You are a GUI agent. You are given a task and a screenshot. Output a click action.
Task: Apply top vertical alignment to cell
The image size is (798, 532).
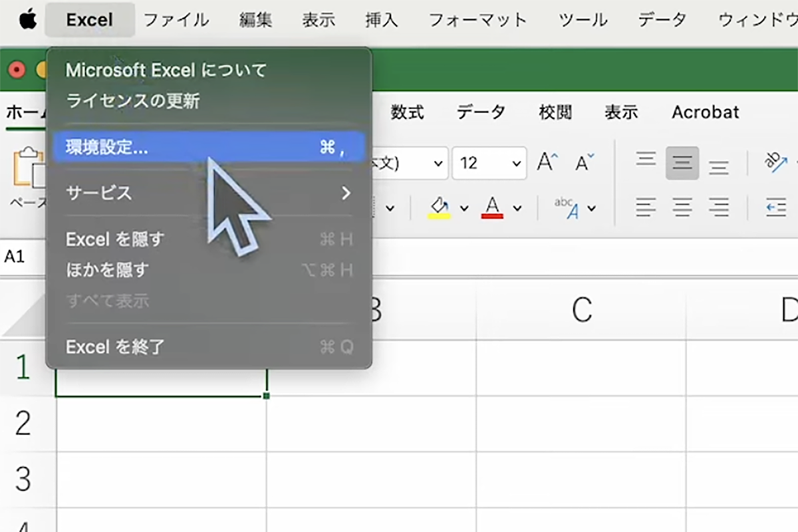(646, 160)
